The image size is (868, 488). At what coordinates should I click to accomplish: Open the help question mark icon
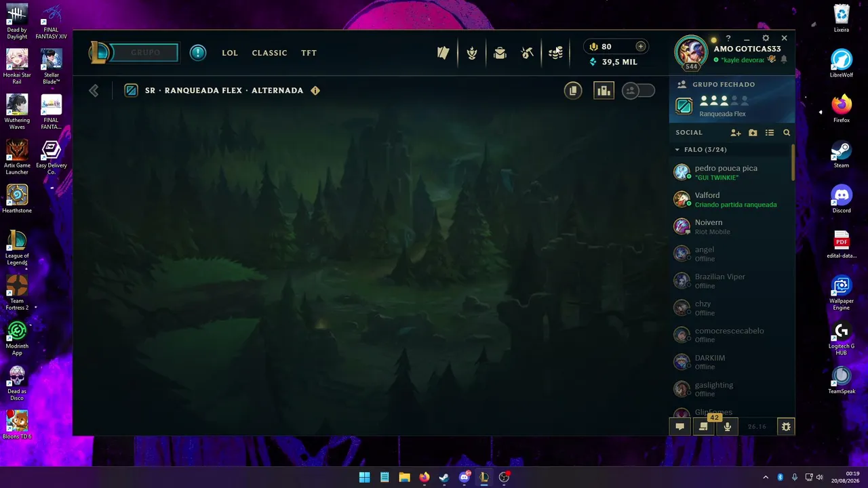(728, 39)
